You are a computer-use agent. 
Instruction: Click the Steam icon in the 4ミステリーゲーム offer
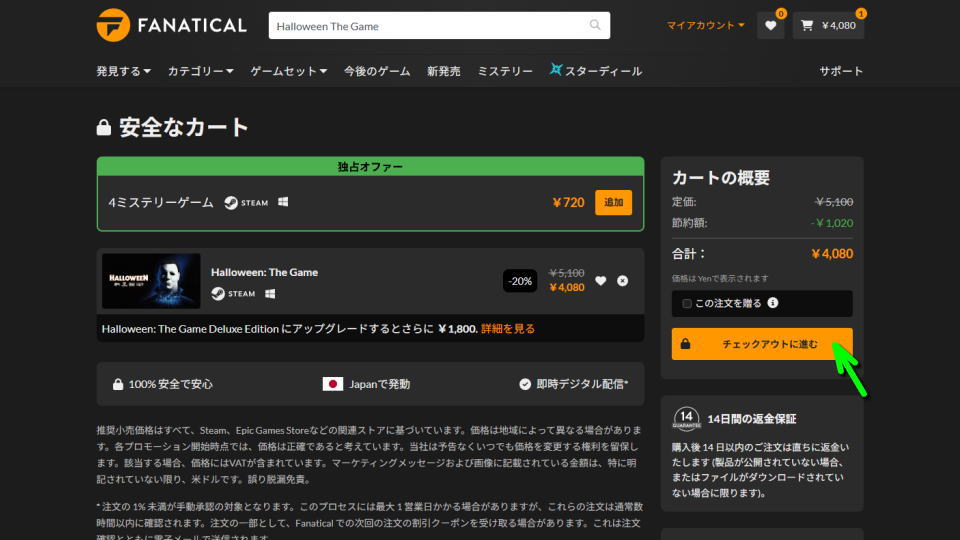pyautogui.click(x=246, y=203)
